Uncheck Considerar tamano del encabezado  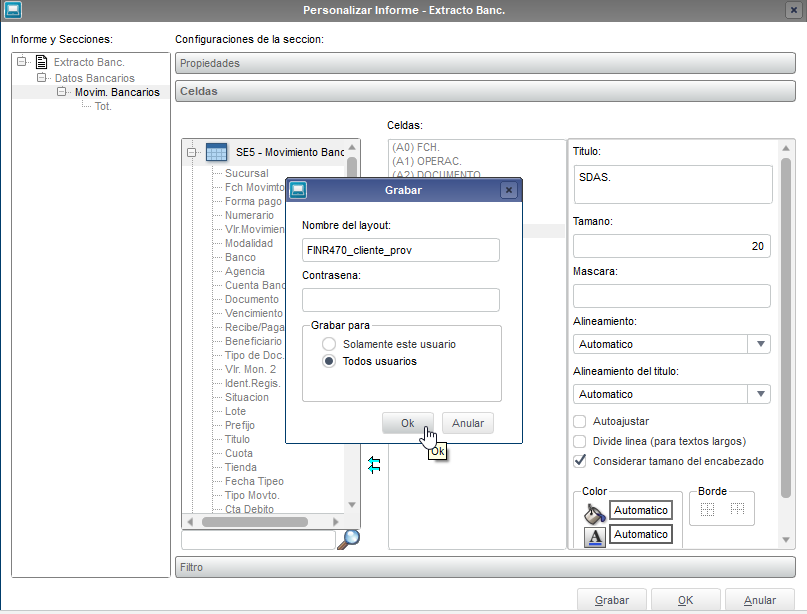(x=580, y=461)
